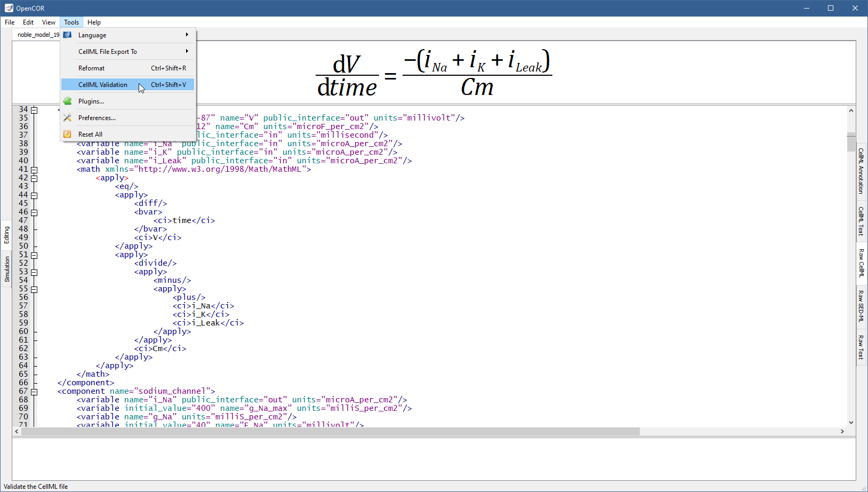Screen dimensions: 868x492
Task: Open the Help menu
Action: coord(94,22)
